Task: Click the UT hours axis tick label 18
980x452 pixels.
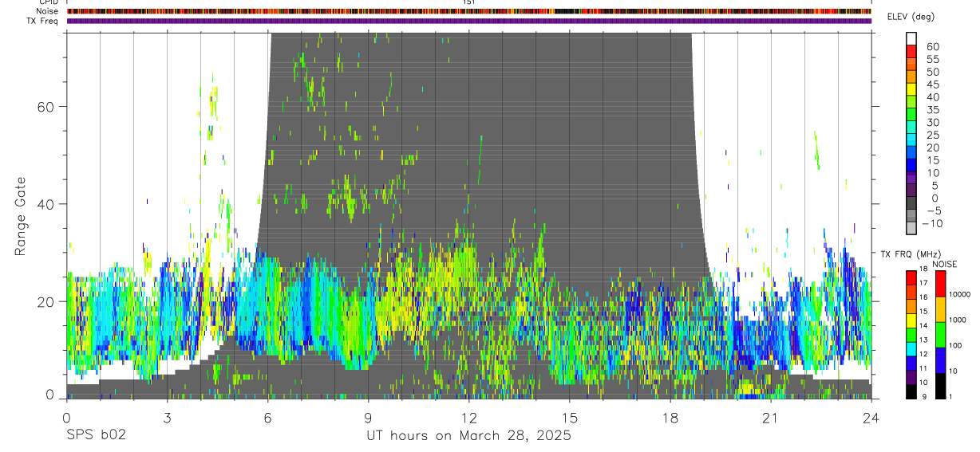Action: pyautogui.click(x=670, y=417)
